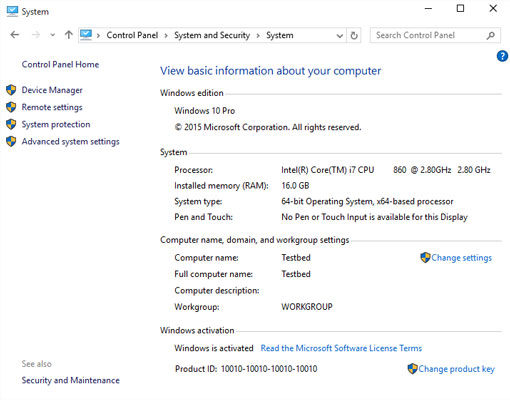
Task: Refresh the address bar
Action: [x=354, y=35]
